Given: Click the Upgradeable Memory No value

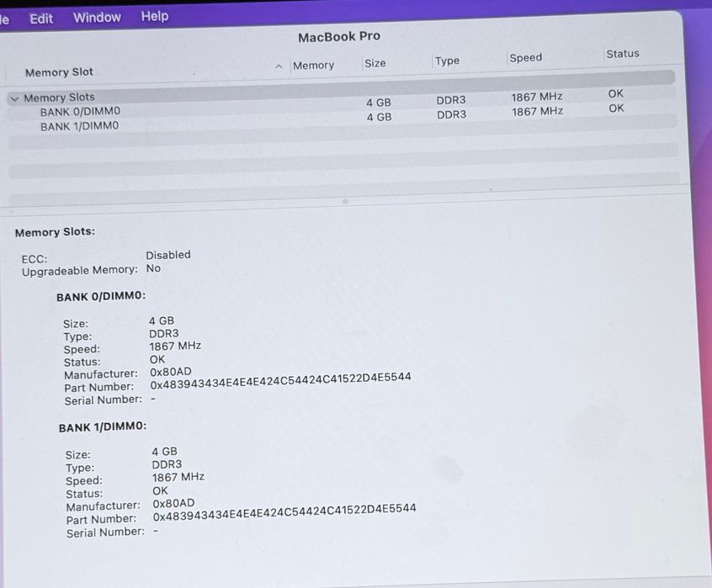Looking at the screenshot, I should point(153,268).
